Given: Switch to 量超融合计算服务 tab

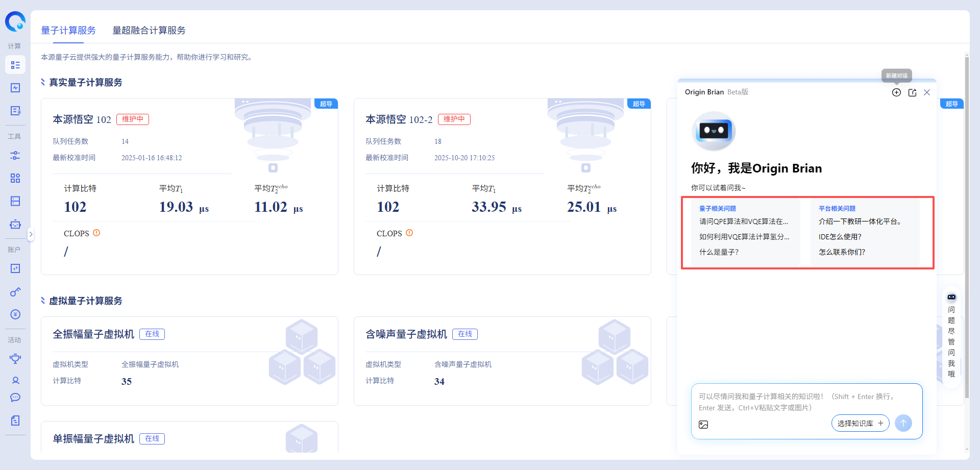Looking at the screenshot, I should tap(149, 31).
